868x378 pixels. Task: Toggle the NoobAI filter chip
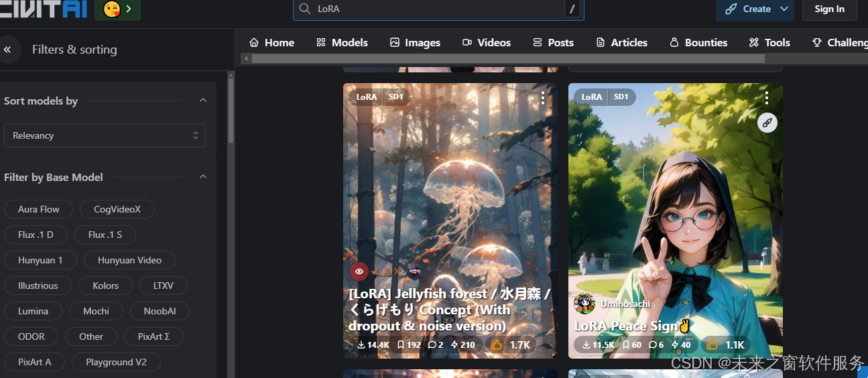tap(160, 311)
